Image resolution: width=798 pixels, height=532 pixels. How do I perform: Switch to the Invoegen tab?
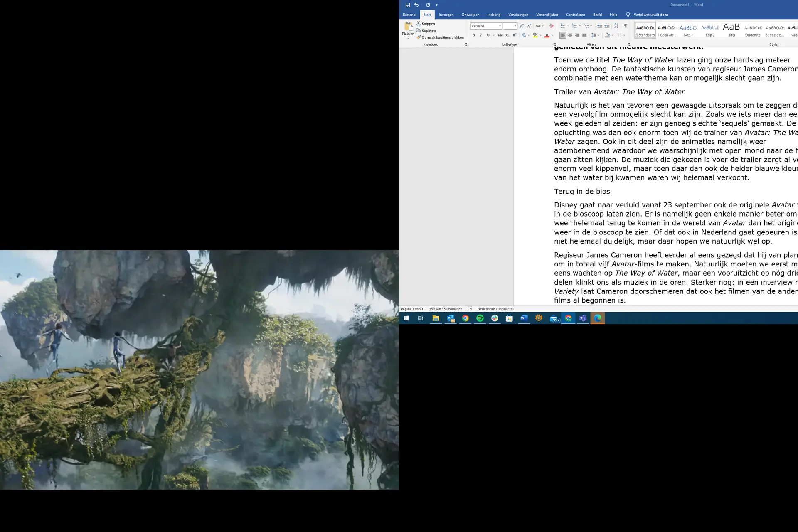[446, 15]
